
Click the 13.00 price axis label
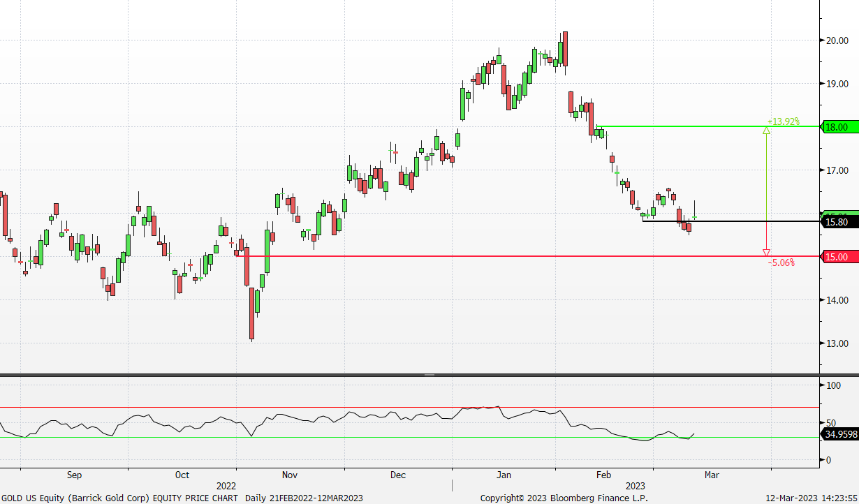837,343
